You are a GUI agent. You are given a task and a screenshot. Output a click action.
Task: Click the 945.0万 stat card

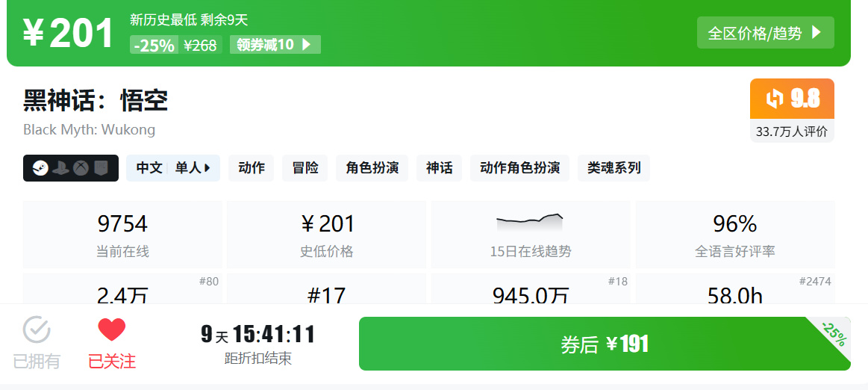pos(531,288)
